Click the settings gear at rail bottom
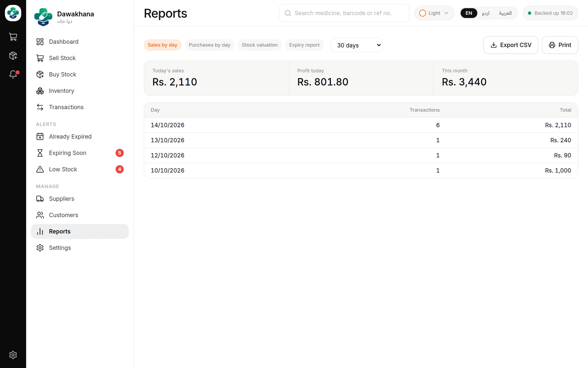The height and width of the screenshot is (368, 588). click(x=13, y=355)
